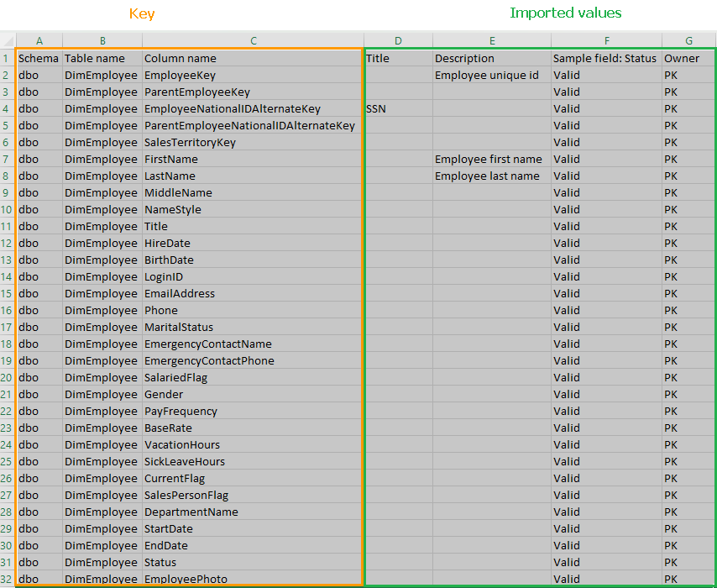
Task: Click the 'Sample field: Status' header cell
Action: 604,59
